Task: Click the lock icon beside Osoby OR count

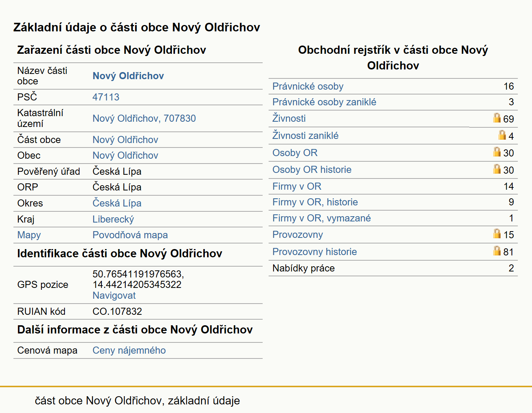Action: click(x=497, y=152)
